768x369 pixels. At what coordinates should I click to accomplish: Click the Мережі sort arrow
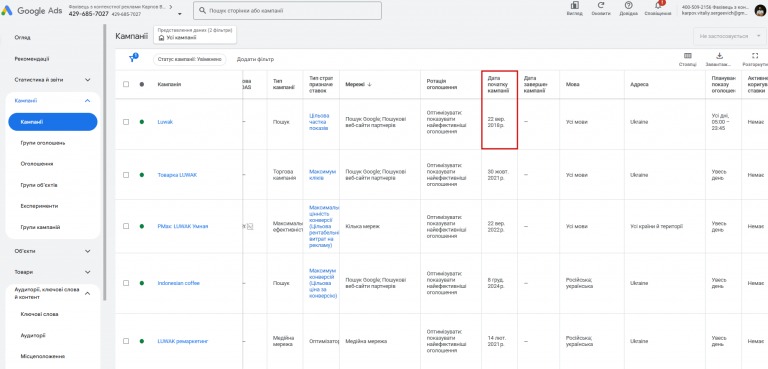(369, 84)
